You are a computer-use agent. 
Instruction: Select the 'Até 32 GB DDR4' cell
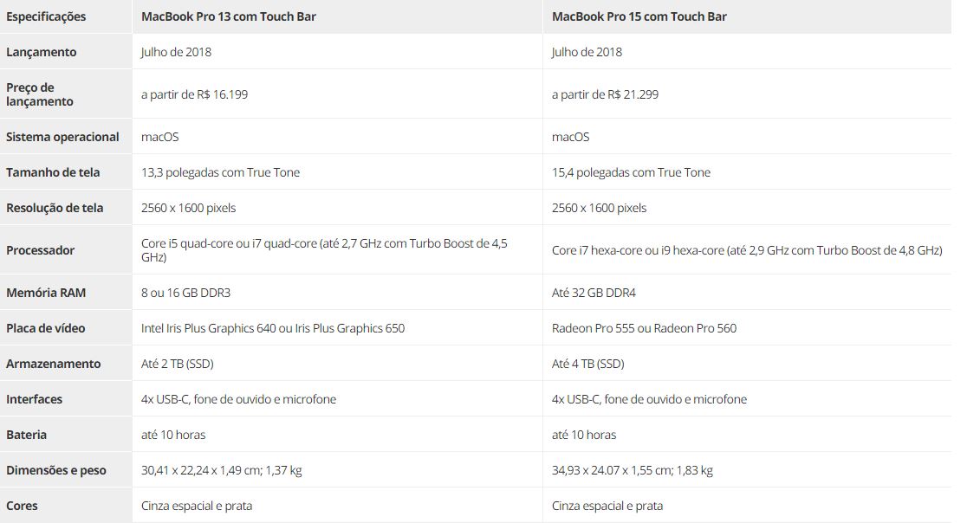tap(594, 293)
